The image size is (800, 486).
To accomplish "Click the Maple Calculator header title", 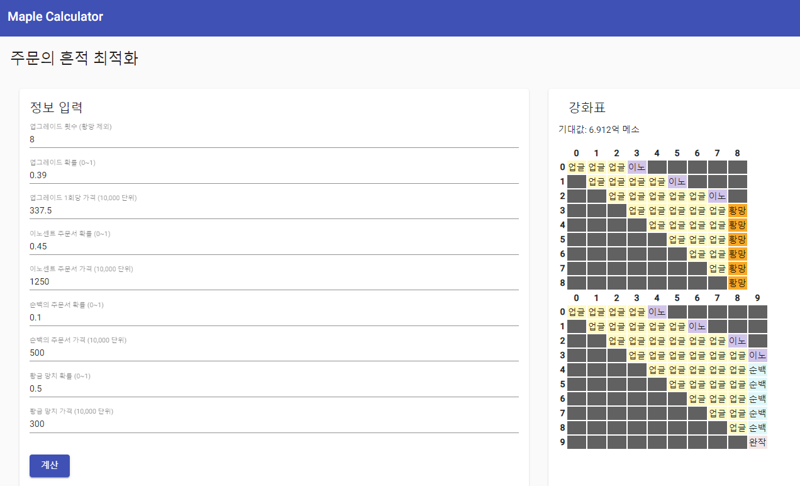I will point(55,17).
